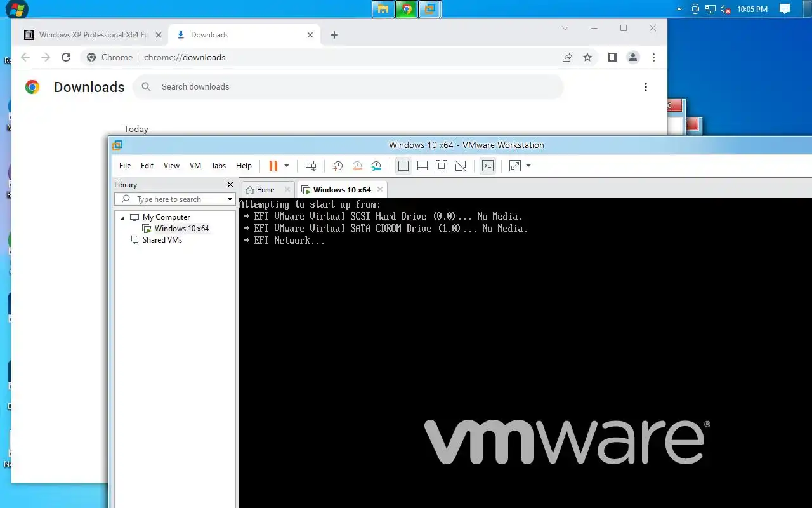Open a new tab in Chrome
812x508 pixels.
334,35
